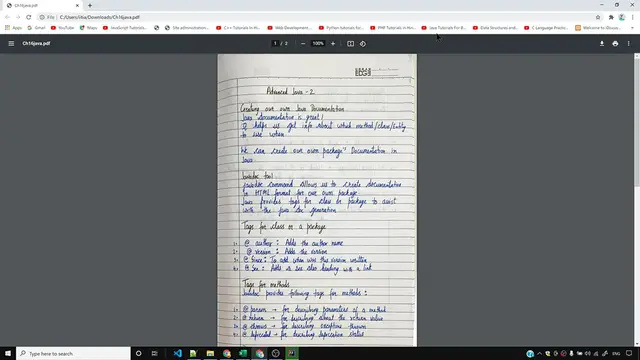Open the YouTube bookmark
This screenshot has width=640, height=360.
(62, 28)
